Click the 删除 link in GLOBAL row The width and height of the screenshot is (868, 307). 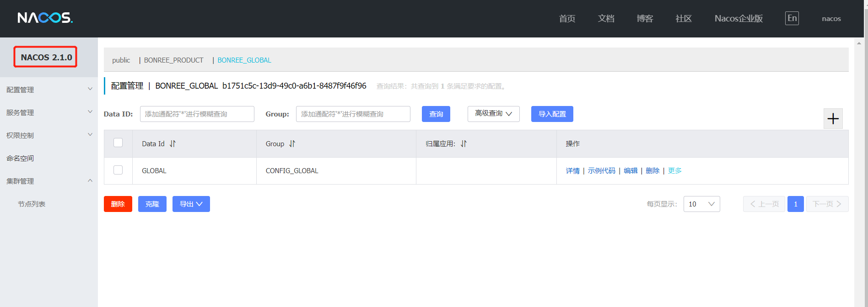652,170
